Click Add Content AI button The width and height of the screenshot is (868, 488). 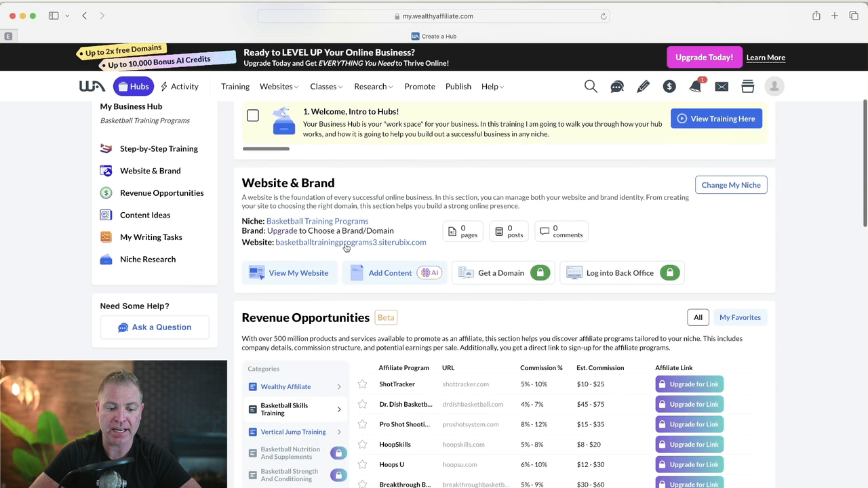click(395, 272)
